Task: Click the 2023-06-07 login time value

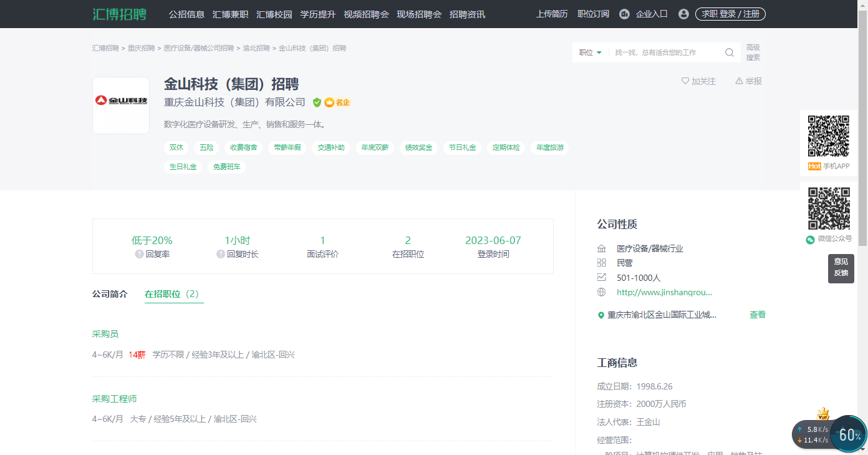Action: pos(493,240)
